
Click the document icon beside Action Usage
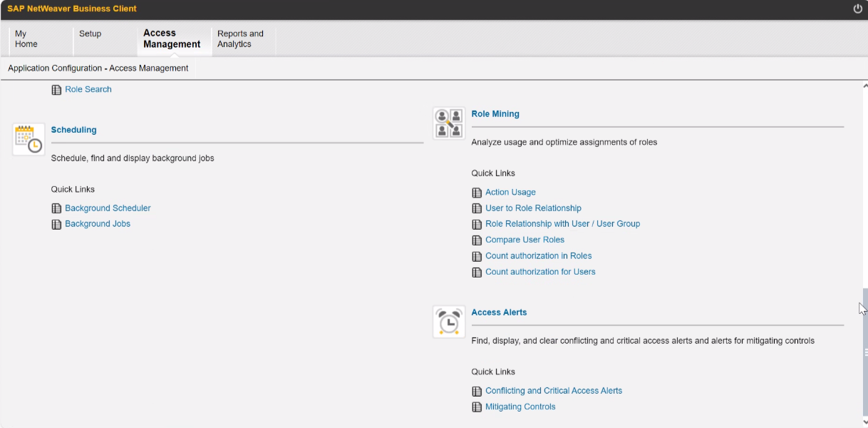pos(477,193)
